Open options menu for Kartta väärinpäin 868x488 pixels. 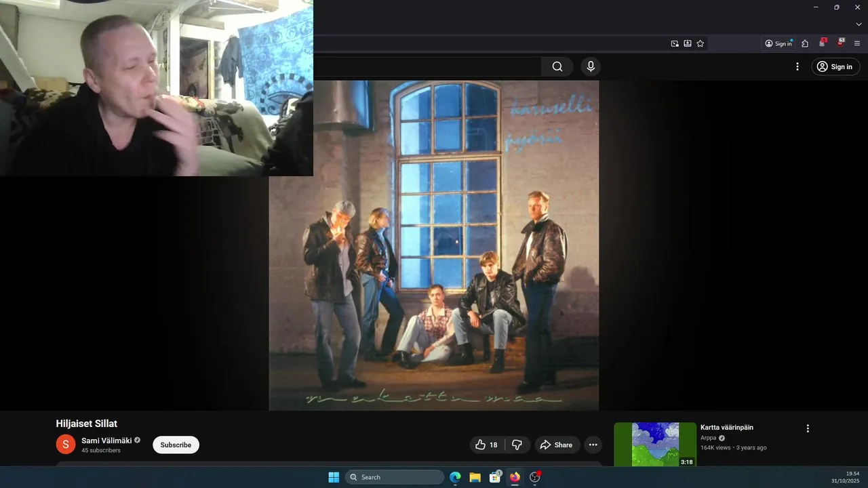pos(808,428)
